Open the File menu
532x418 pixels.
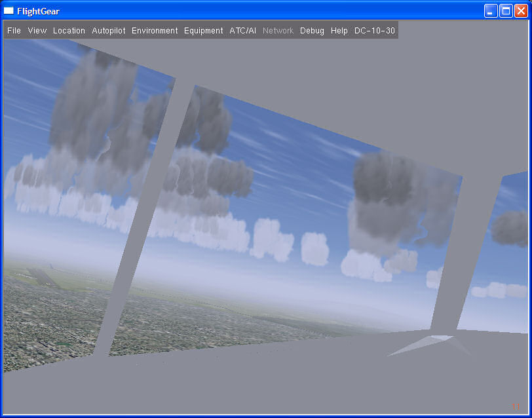14,31
